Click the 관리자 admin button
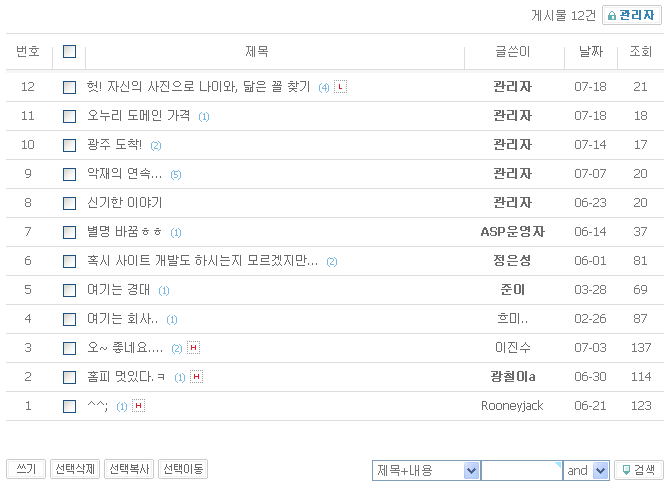The height and width of the screenshot is (494, 670). [632, 15]
